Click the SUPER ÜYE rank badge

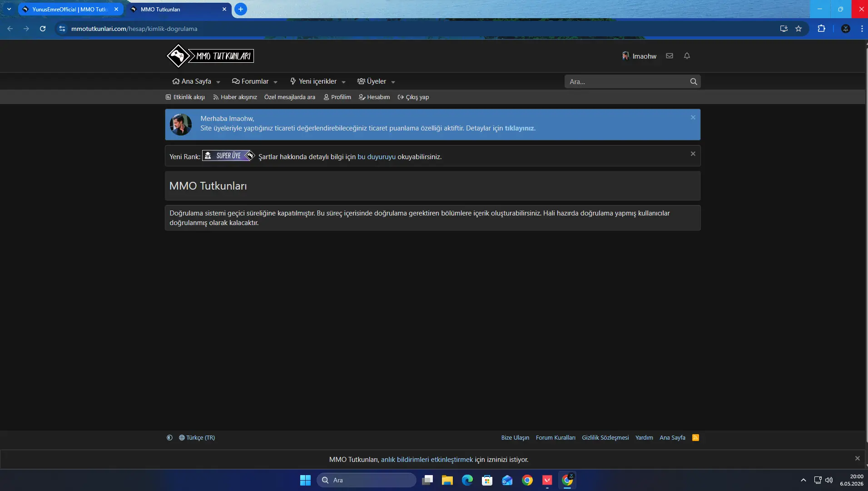click(x=228, y=156)
